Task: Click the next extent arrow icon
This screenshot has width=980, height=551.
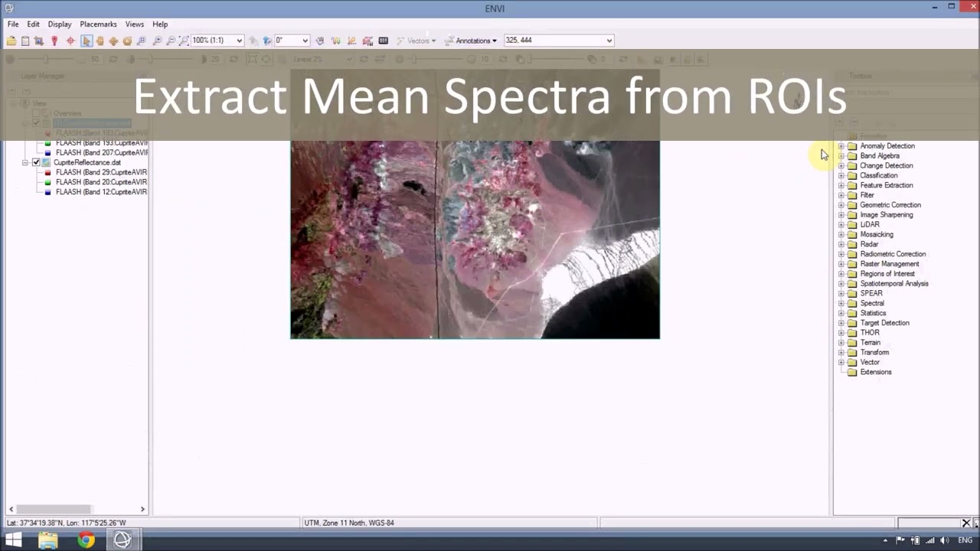Action: (267, 41)
